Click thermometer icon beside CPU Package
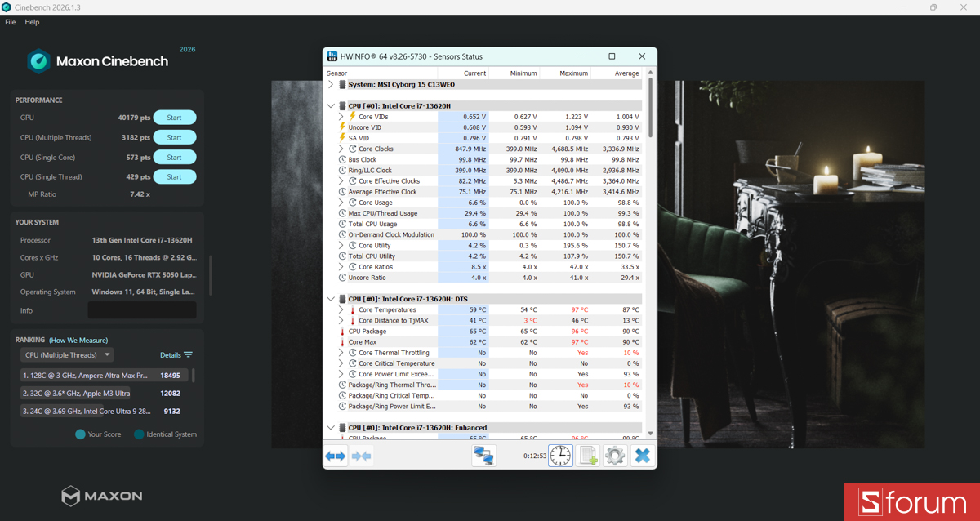 [x=342, y=332]
